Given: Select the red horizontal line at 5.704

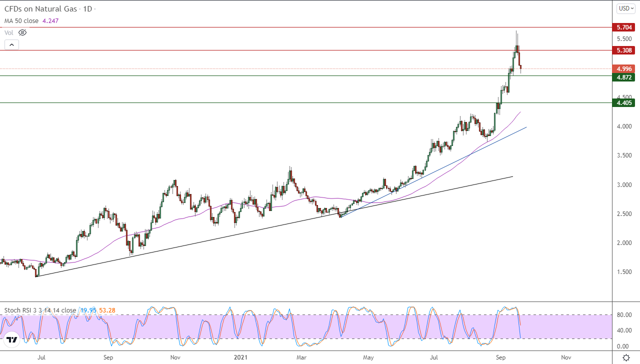Looking at the screenshot, I should pos(306,27).
